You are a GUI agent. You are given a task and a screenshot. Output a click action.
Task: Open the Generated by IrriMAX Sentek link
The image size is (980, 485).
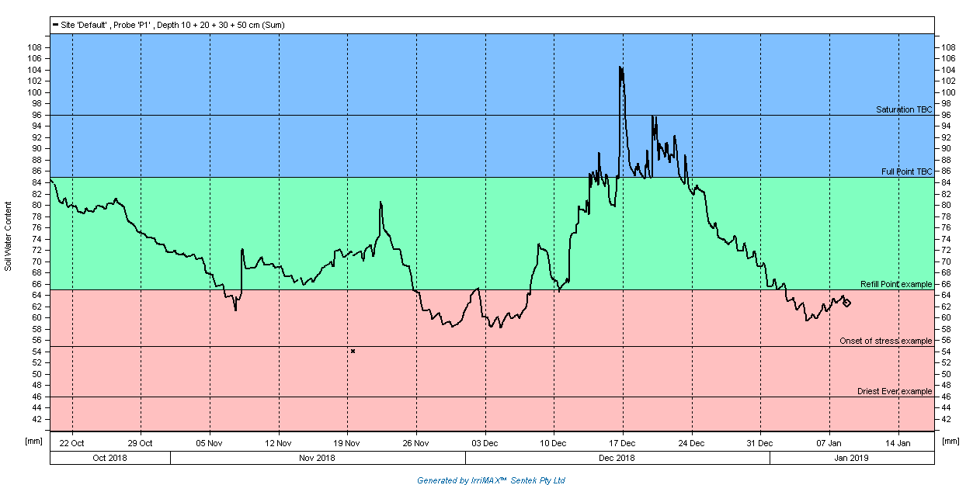click(x=491, y=480)
